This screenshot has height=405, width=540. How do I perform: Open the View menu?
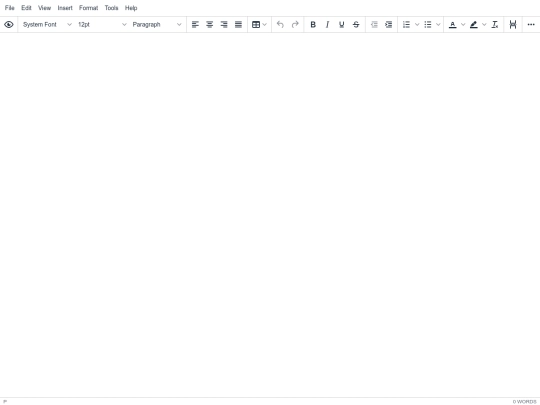tap(44, 8)
